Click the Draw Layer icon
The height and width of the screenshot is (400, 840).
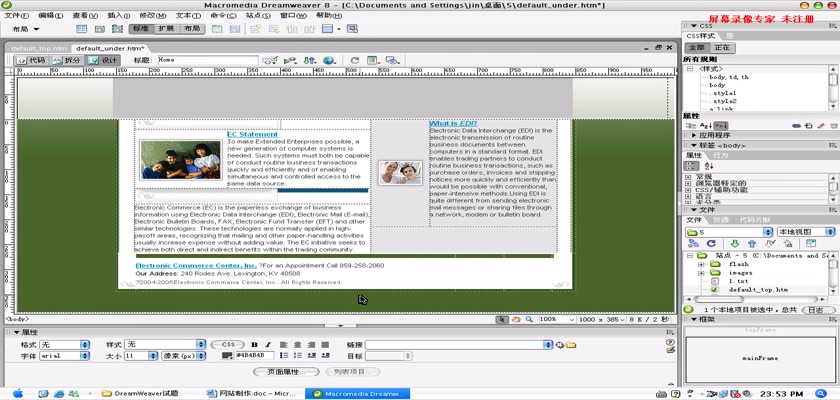[117, 29]
